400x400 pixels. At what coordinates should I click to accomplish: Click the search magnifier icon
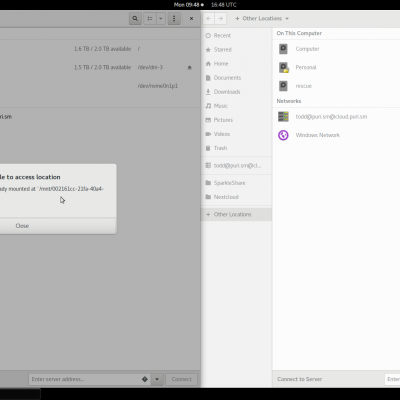tap(135, 19)
